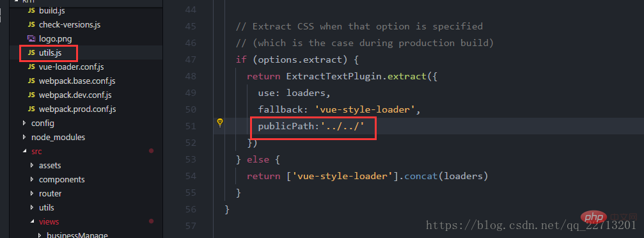This screenshot has width=644, height=238.
Task: Place cursor on publicPath line
Action: (311, 126)
